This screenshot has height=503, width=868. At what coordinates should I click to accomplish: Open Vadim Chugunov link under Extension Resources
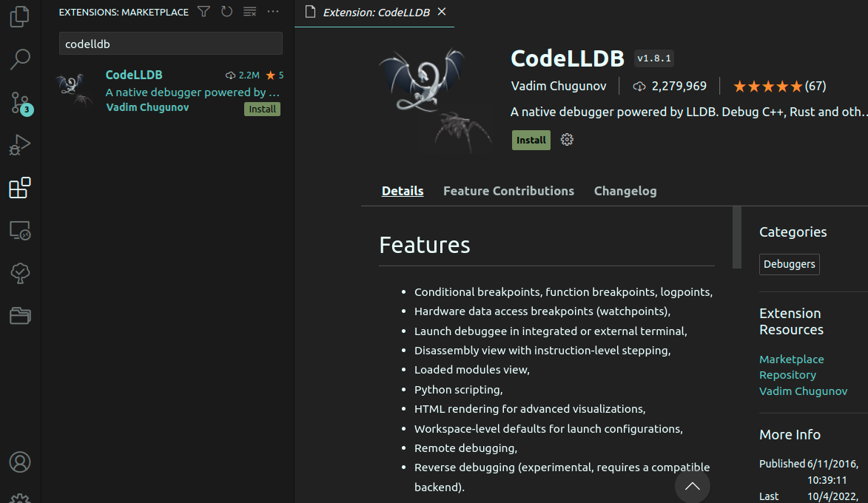[803, 391]
